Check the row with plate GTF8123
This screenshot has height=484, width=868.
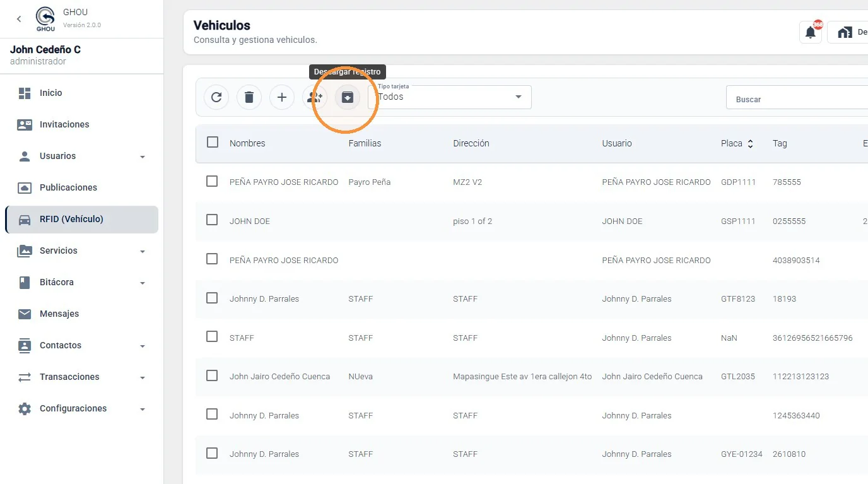click(212, 298)
